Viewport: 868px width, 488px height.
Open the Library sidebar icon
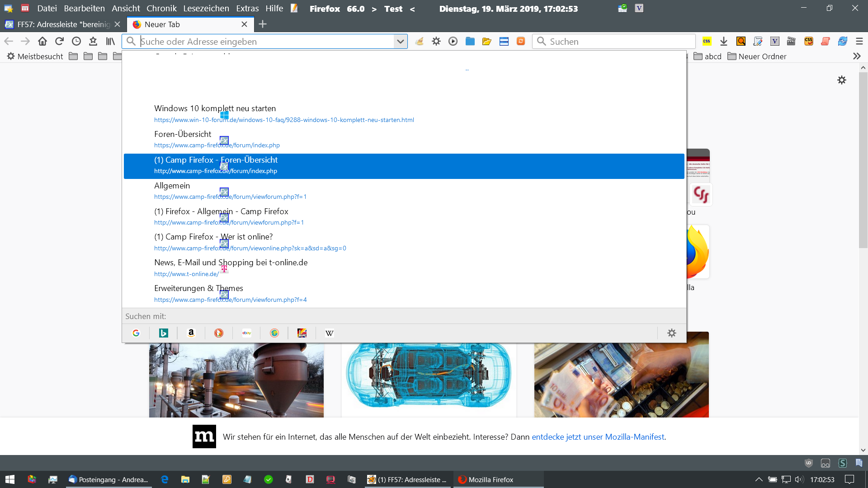(110, 42)
